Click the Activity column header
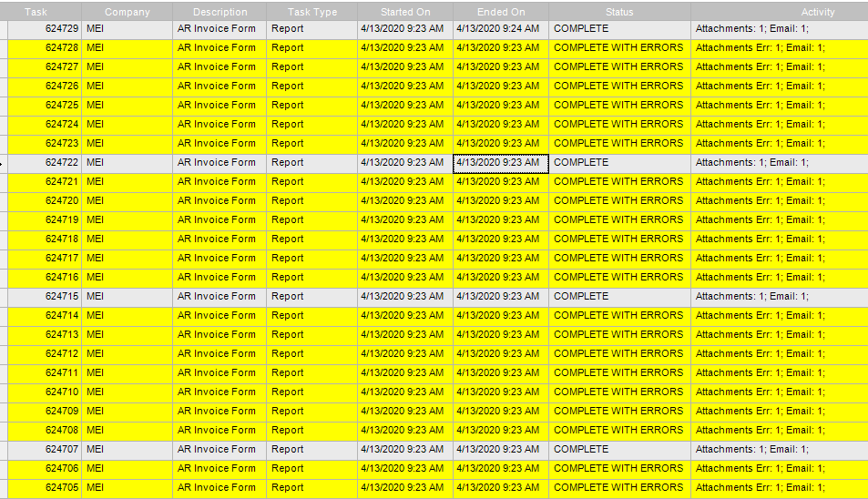868x499 pixels. tap(780, 12)
